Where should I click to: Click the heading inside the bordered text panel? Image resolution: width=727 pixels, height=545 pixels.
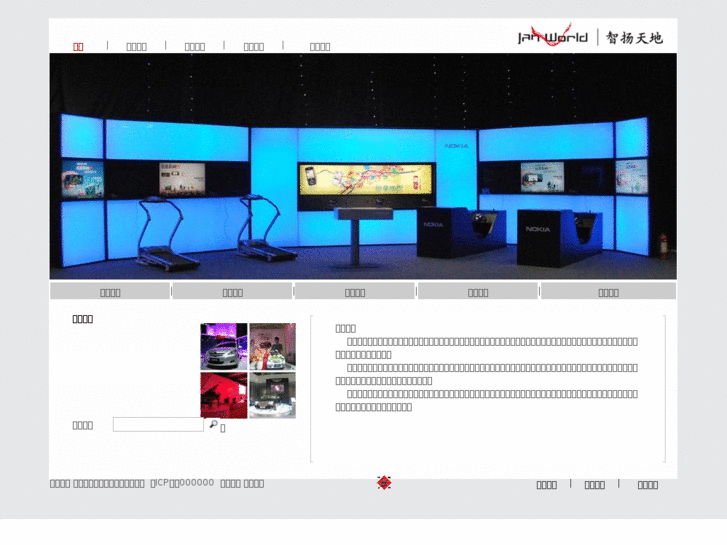(345, 328)
